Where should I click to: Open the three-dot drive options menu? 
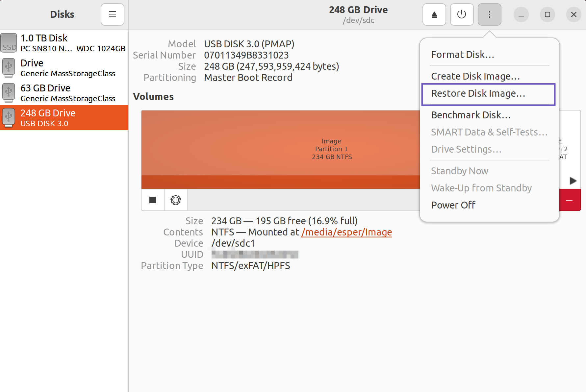[489, 14]
